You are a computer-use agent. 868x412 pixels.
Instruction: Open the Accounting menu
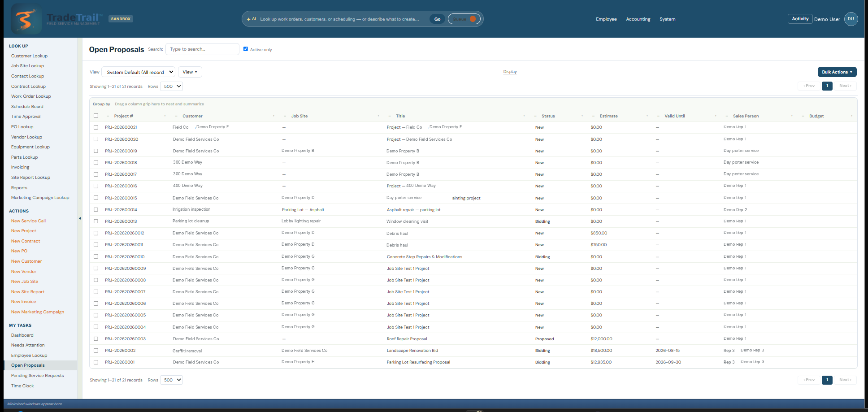638,19
